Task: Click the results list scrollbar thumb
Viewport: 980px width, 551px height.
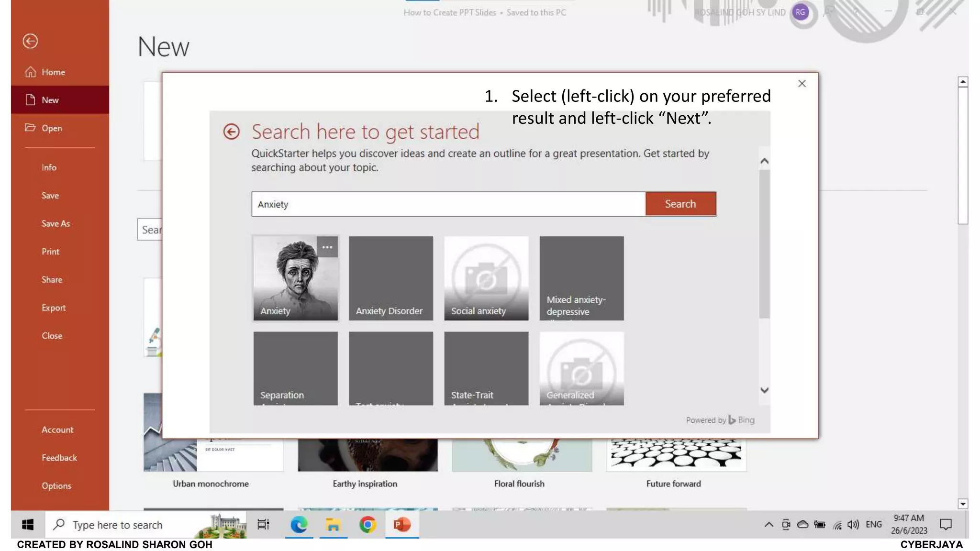Action: [x=765, y=244]
